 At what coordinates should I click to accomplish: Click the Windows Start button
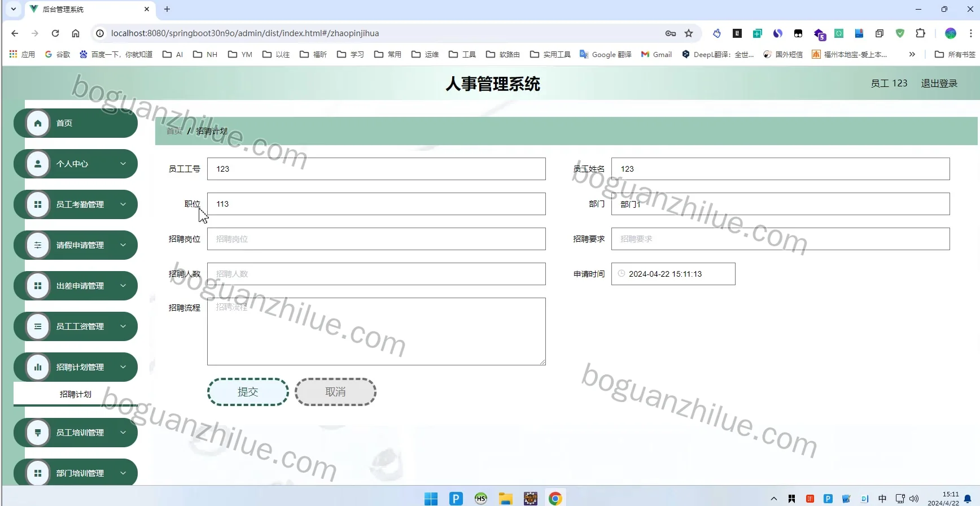pyautogui.click(x=431, y=498)
